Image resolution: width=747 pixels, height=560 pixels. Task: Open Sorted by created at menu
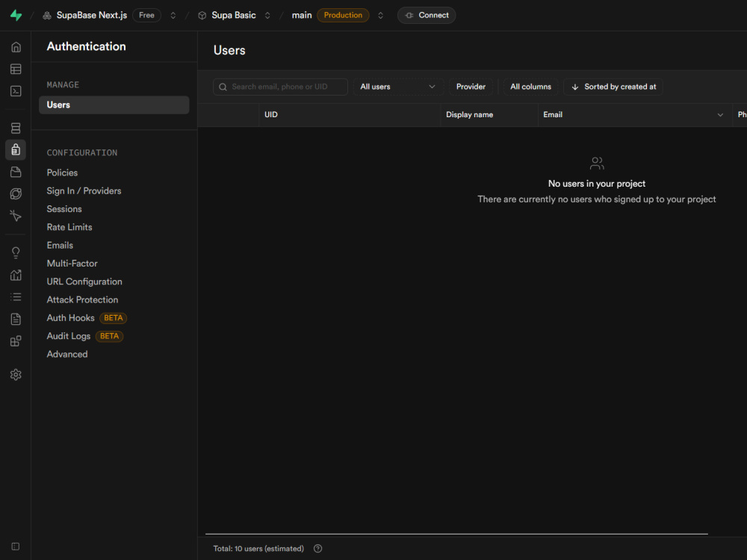pyautogui.click(x=613, y=87)
